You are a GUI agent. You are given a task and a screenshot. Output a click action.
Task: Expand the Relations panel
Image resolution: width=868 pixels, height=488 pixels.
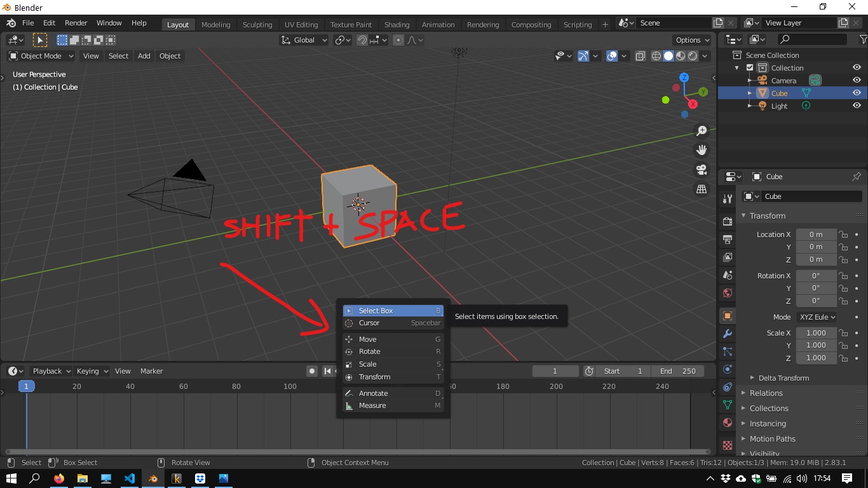point(766,393)
